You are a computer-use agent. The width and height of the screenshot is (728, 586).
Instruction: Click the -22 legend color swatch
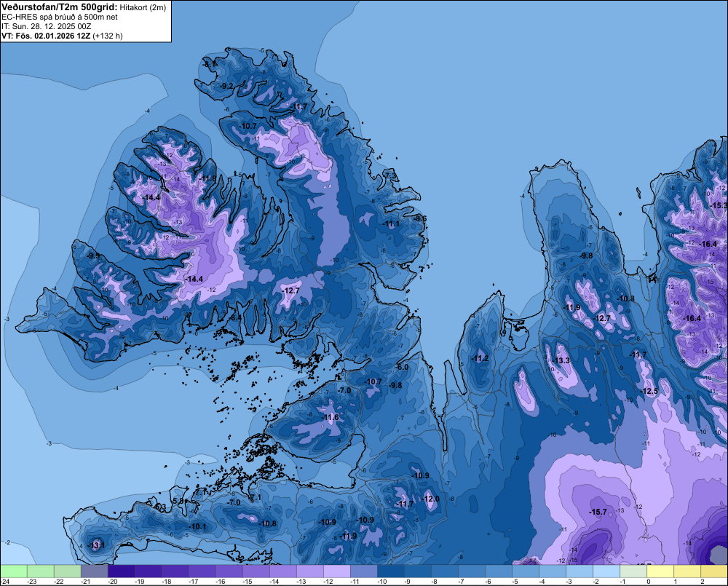coord(67,571)
